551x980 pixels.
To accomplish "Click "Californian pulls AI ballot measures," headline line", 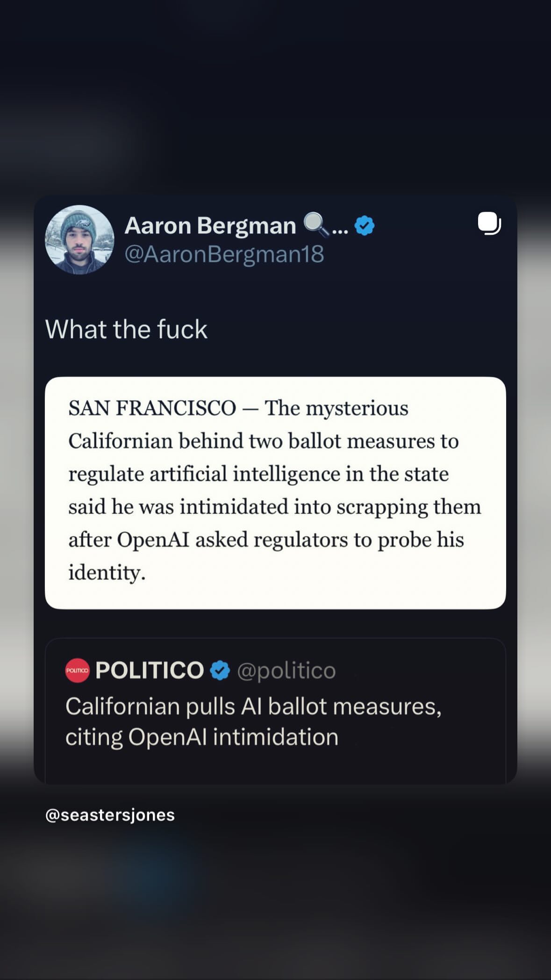I will pyautogui.click(x=253, y=706).
